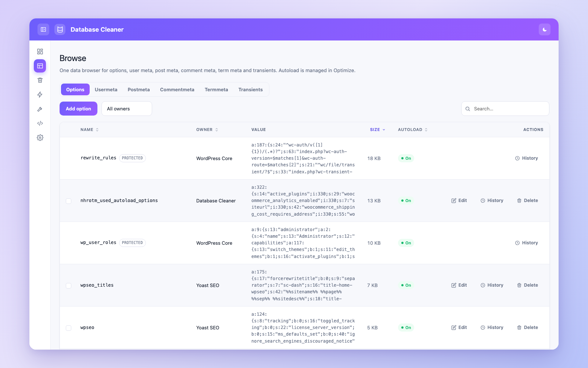
Task: Toggle autoload On badge for nhrotm_used_autoload_options
Action: (406, 201)
